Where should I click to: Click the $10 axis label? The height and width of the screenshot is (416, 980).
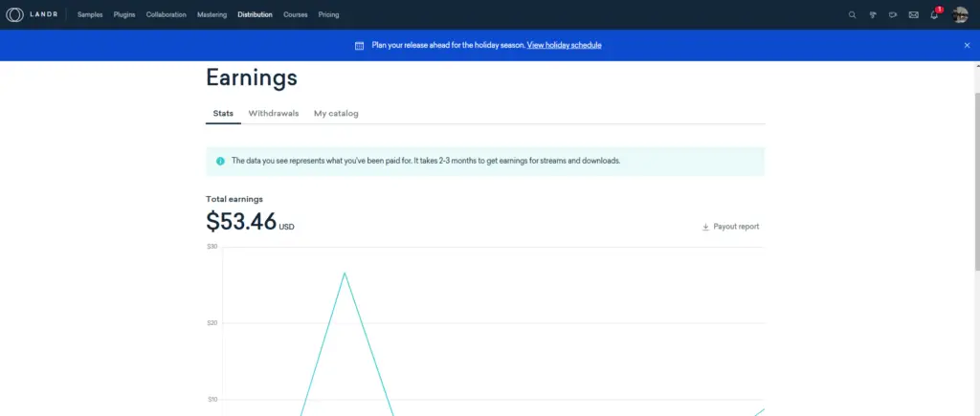pyautogui.click(x=212, y=400)
